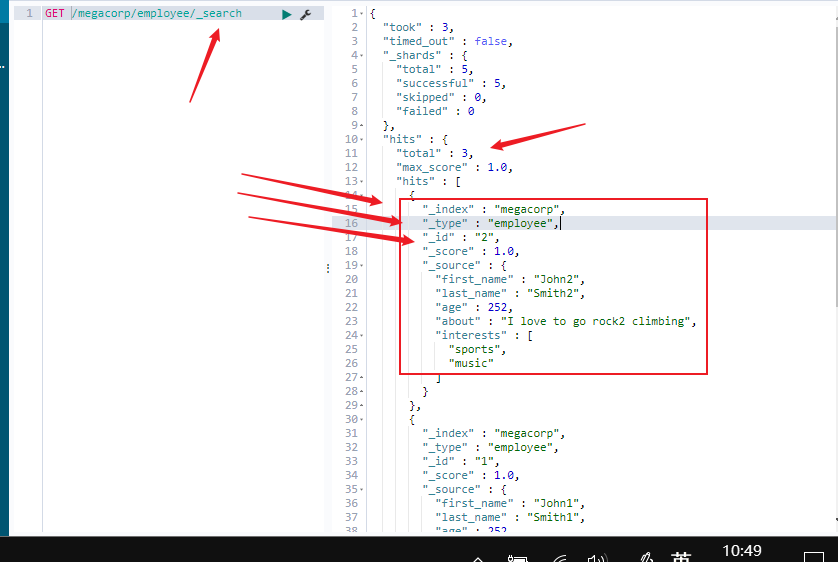Screen dimensions: 838x562
Task: Click the "skipped" : 0 line
Action: 441,97
